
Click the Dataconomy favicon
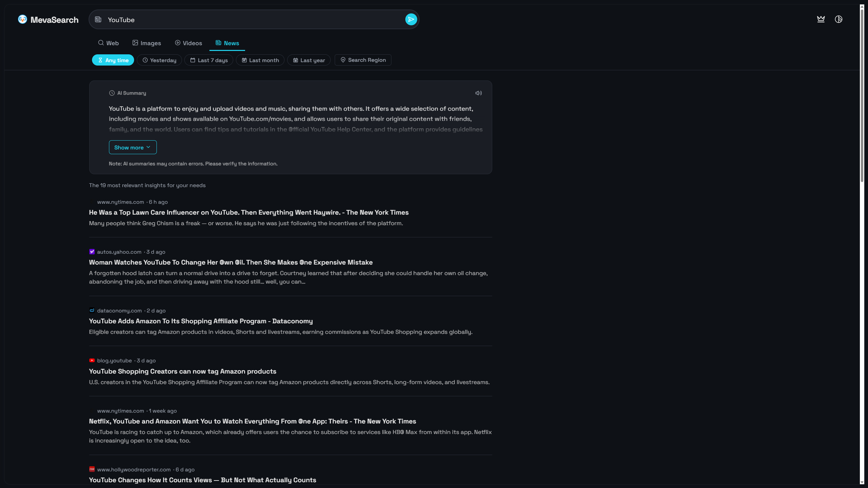pyautogui.click(x=92, y=310)
